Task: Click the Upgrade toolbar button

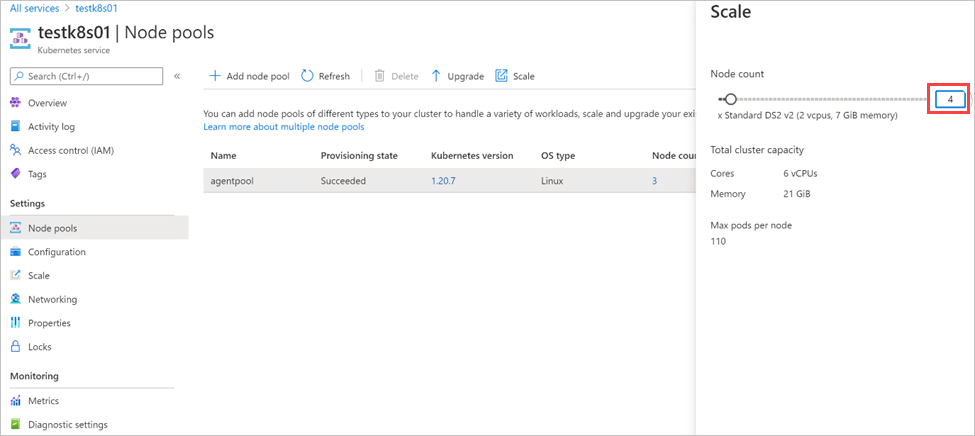Action: (x=458, y=76)
